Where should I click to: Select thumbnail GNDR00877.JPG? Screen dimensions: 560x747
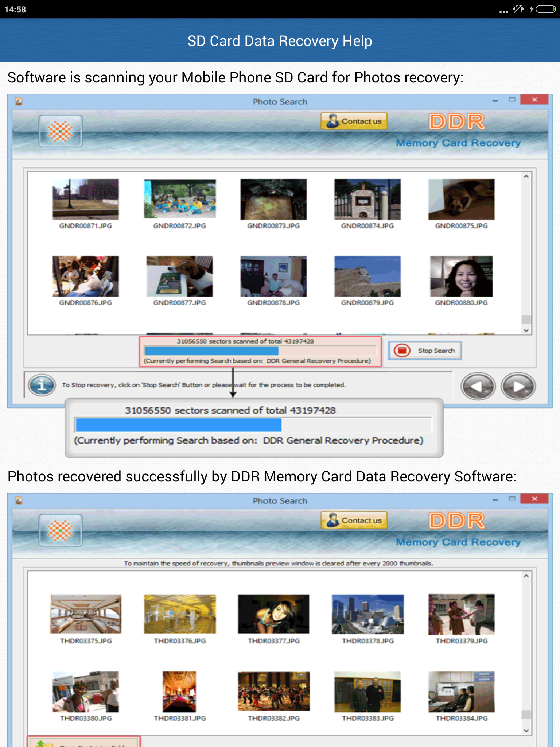pyautogui.click(x=180, y=276)
